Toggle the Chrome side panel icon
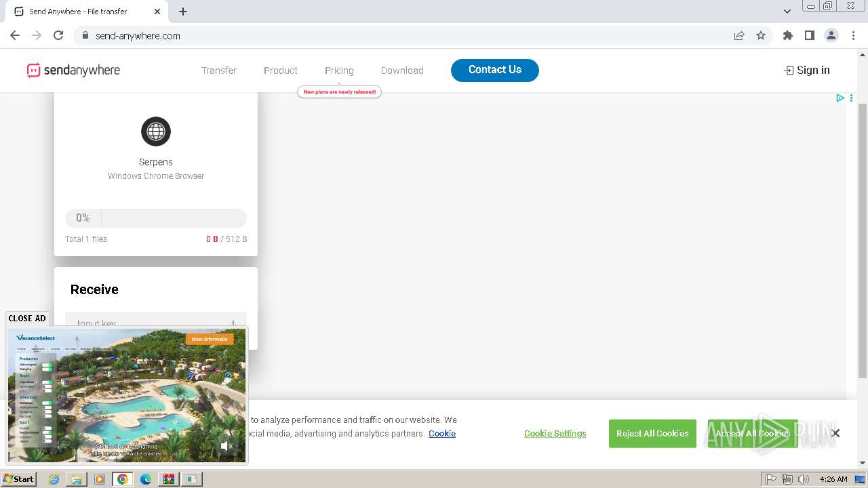The height and width of the screenshot is (488, 868). point(810,35)
